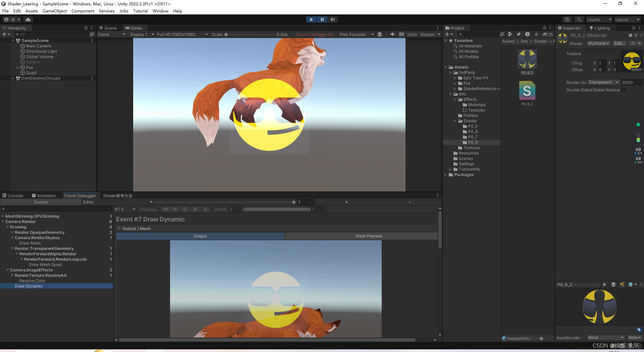
Task: Expand the DontDestroyOnLoad scene
Action: [13, 78]
